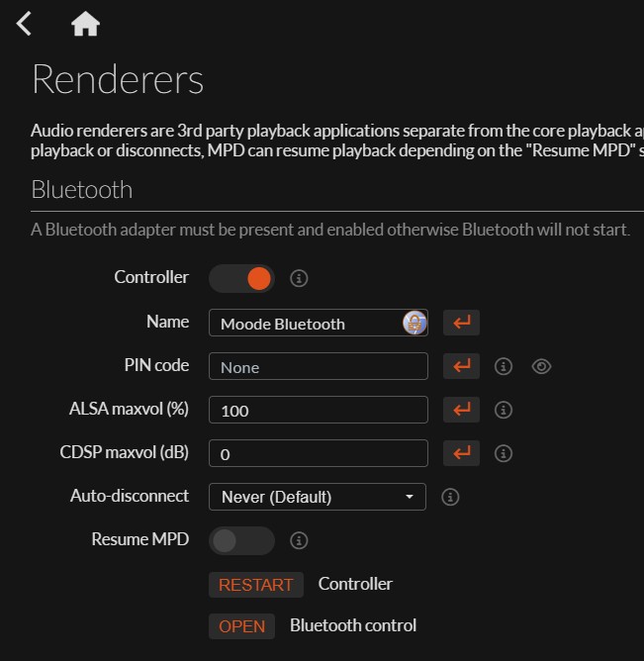Show info for PIN code
This screenshot has width=644, height=661.
coord(503,366)
